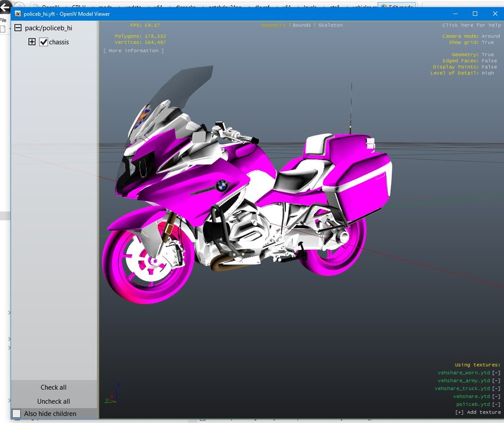
Task: Click the 'Click here for help' text
Action: [x=471, y=25]
